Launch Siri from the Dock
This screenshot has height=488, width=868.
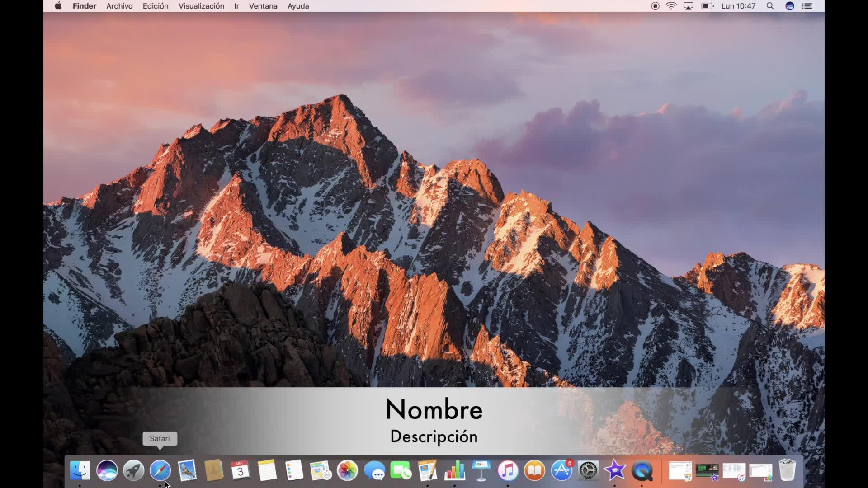[x=107, y=470]
